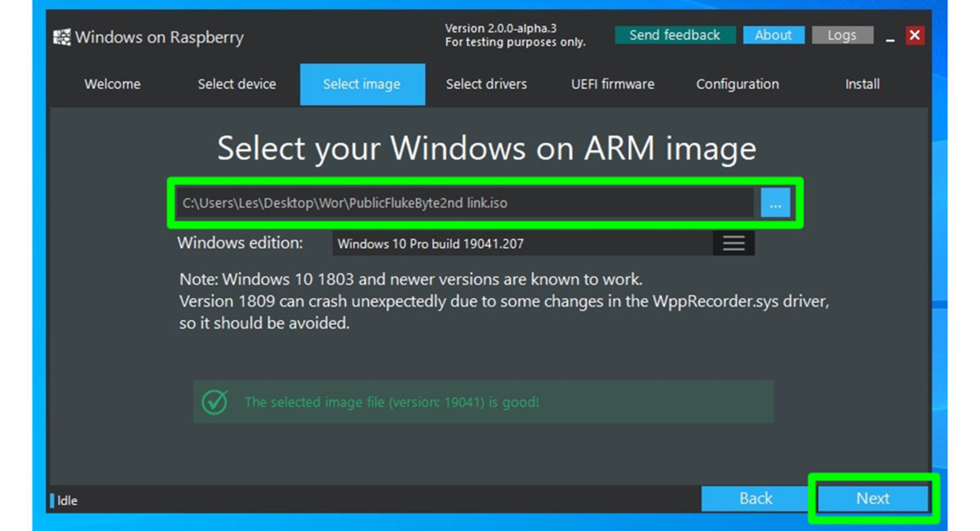Select the Windows 10 Pro build 19041.207 edition box
980x531 pixels.
click(x=523, y=243)
